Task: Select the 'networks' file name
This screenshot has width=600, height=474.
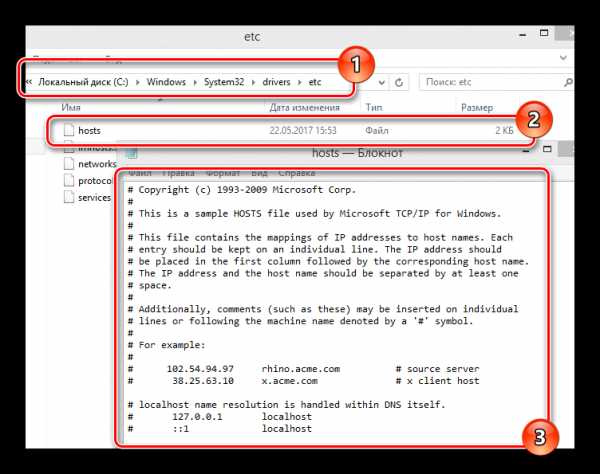Action: (x=97, y=164)
